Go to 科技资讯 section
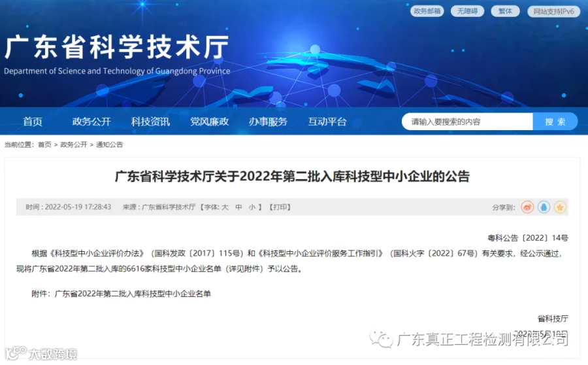The height and width of the screenshot is (365, 588). (x=150, y=122)
